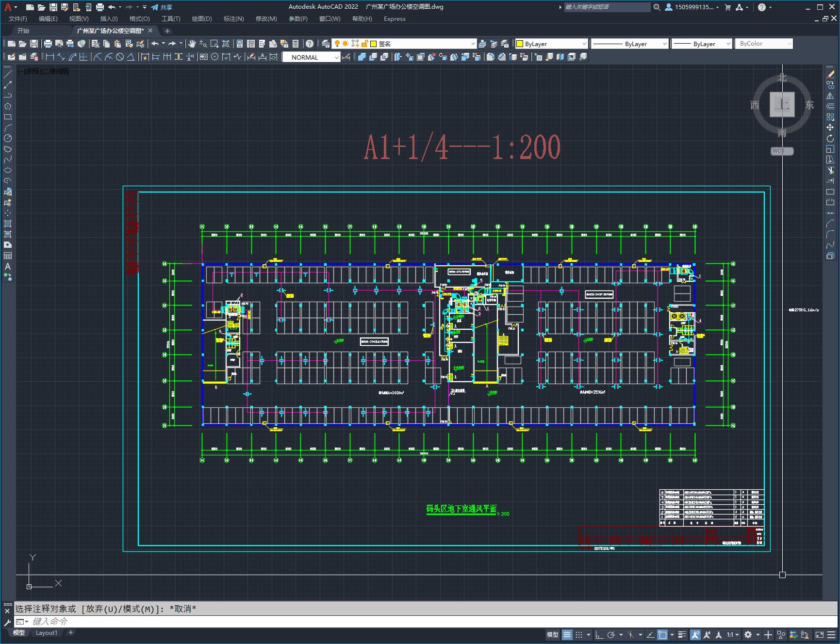The height and width of the screenshot is (644, 840).
Task: Toggle snap mode in status bar
Action: (579, 634)
